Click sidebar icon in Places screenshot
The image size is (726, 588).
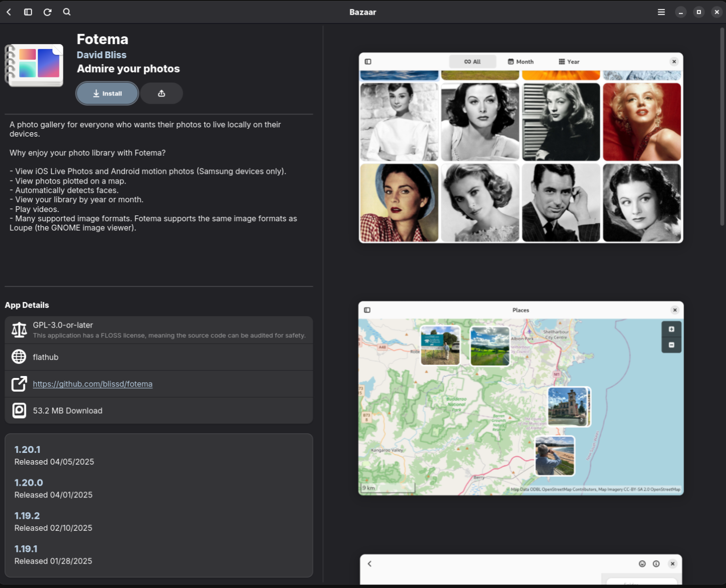367,310
